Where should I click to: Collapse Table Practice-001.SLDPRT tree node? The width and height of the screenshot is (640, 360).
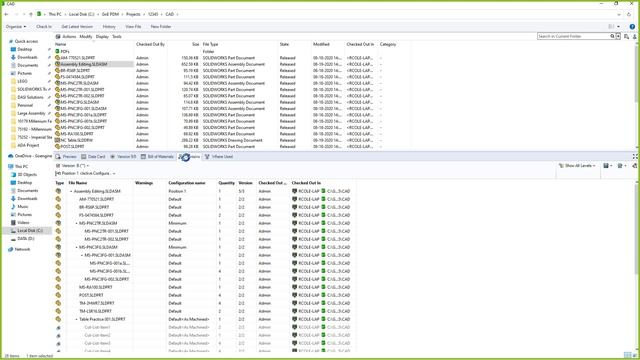tap(76, 319)
